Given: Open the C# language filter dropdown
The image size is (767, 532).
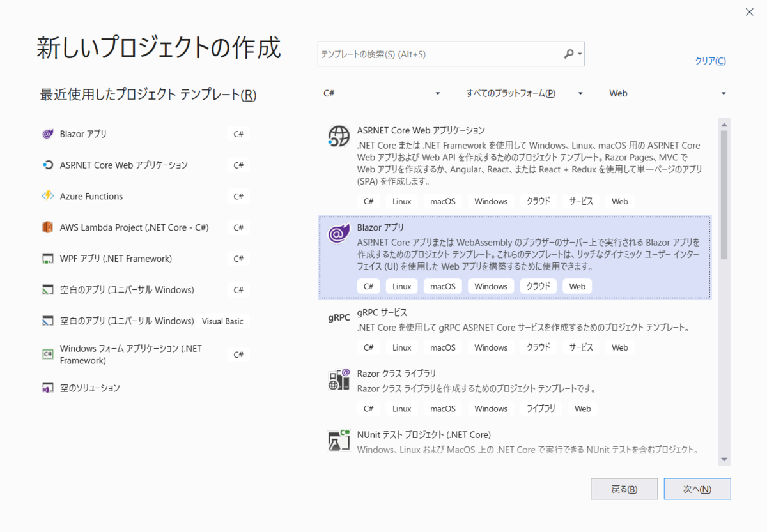Looking at the screenshot, I should click(x=382, y=93).
